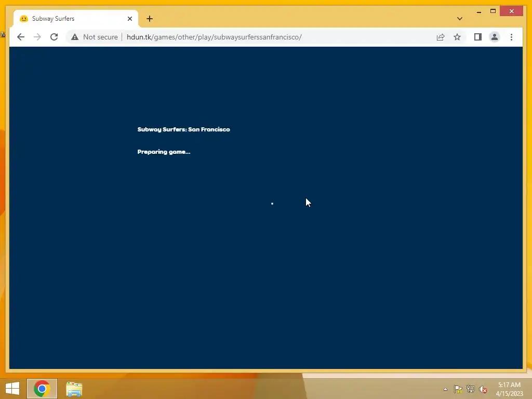Bookmark this tab with star icon

click(457, 37)
